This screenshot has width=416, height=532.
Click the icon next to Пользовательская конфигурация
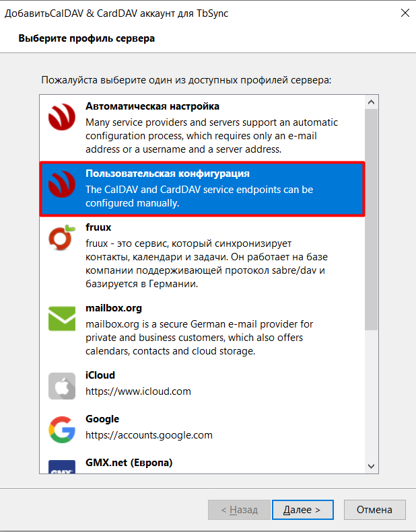point(62,184)
